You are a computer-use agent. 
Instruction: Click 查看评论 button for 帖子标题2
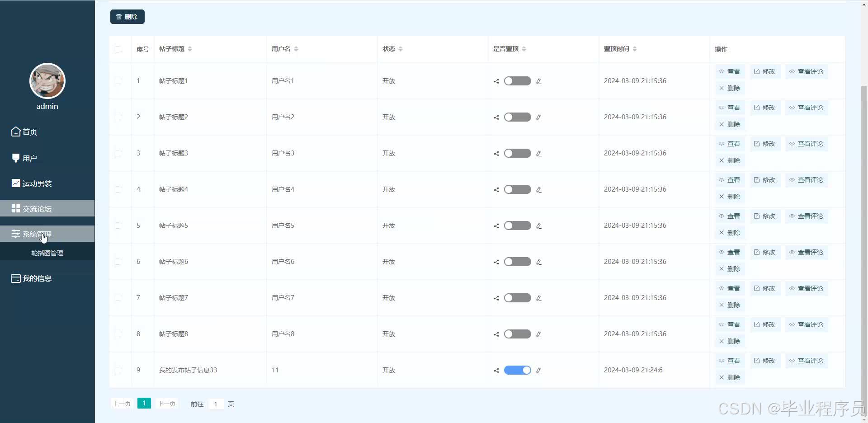coord(807,108)
